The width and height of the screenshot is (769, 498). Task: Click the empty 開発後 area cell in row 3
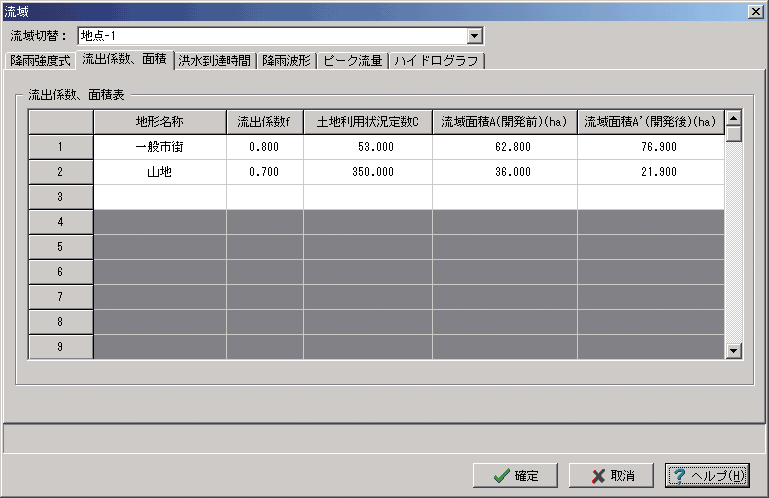pos(651,197)
